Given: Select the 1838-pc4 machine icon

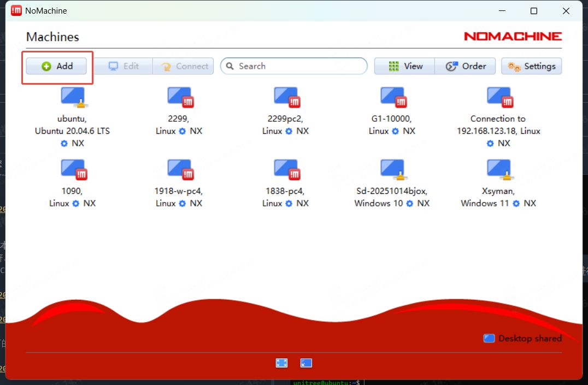Looking at the screenshot, I should coord(287,169).
